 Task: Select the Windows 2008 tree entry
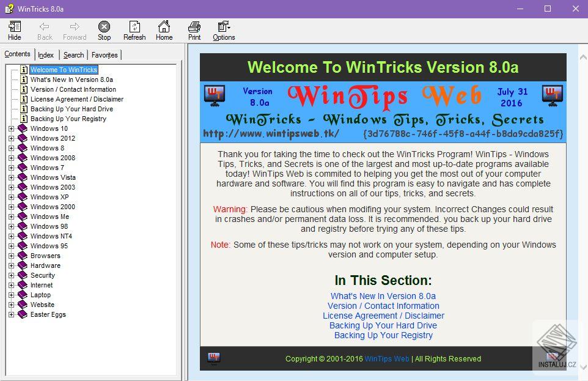[x=53, y=158]
